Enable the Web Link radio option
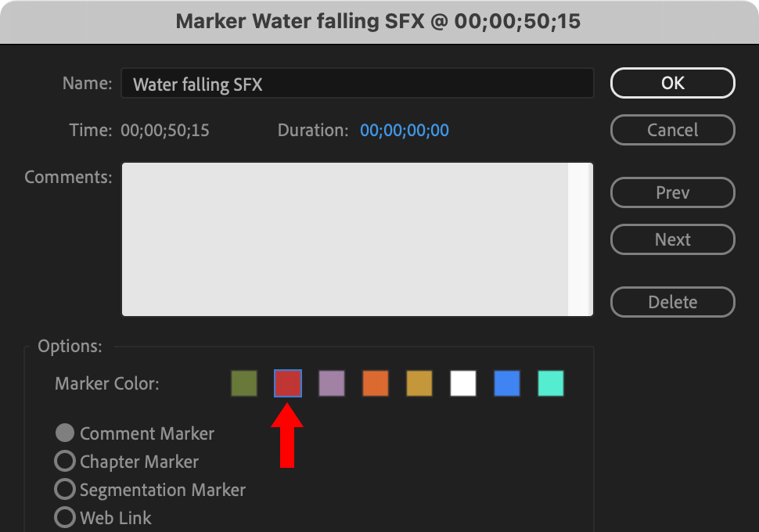This screenshot has width=759, height=532. pos(66,517)
